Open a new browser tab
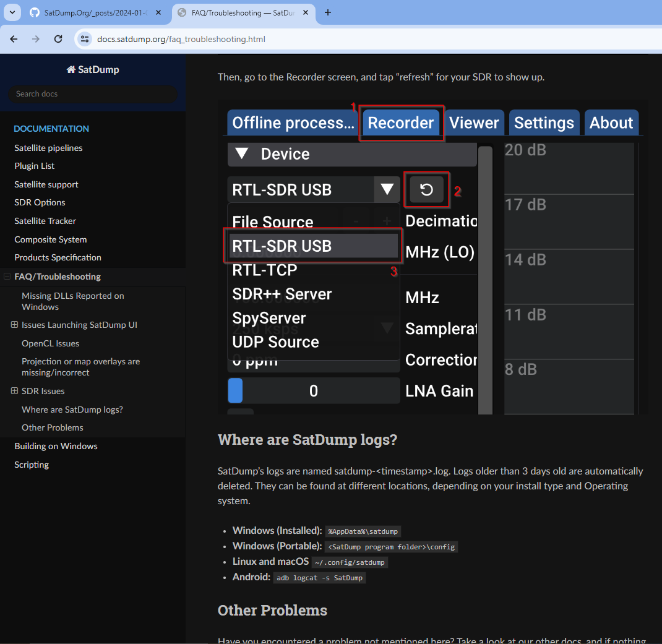 (x=328, y=12)
